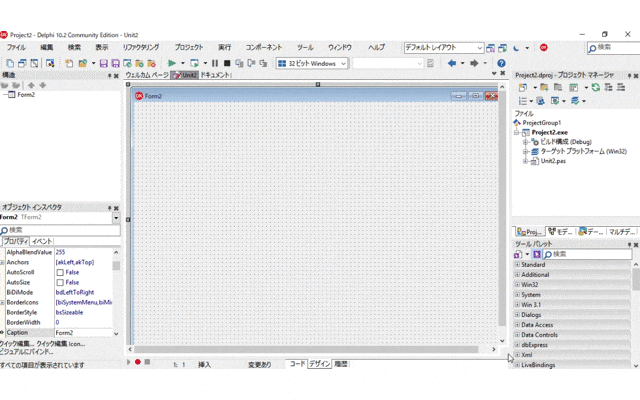Click the Tool Palette search field
This screenshot has height=400, width=640.
(587, 254)
